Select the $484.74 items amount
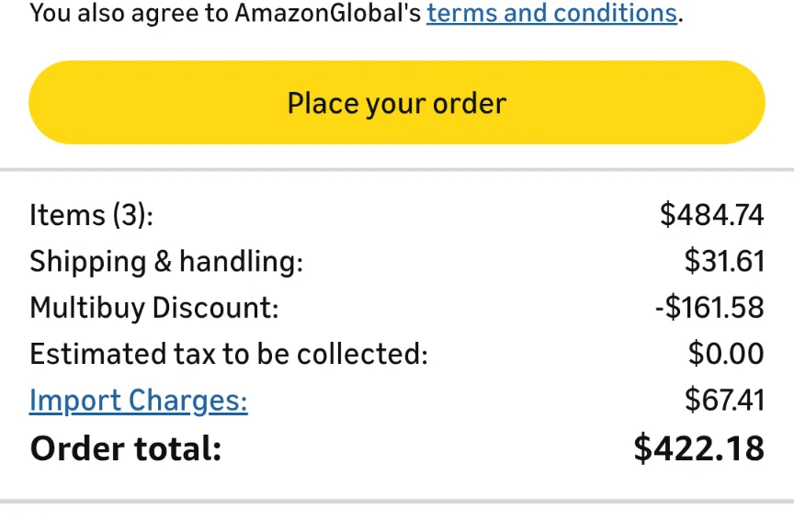The width and height of the screenshot is (794, 532). click(711, 215)
